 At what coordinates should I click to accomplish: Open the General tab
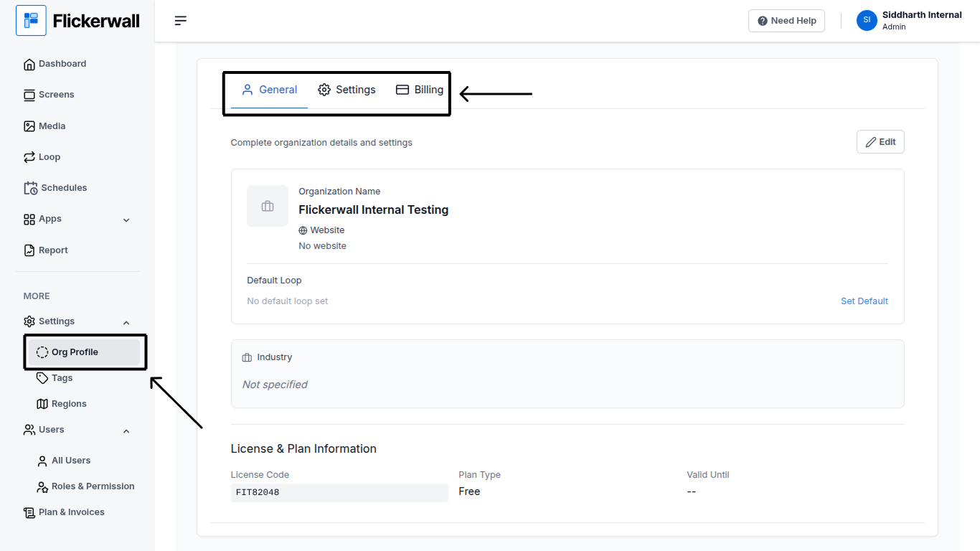click(x=269, y=90)
